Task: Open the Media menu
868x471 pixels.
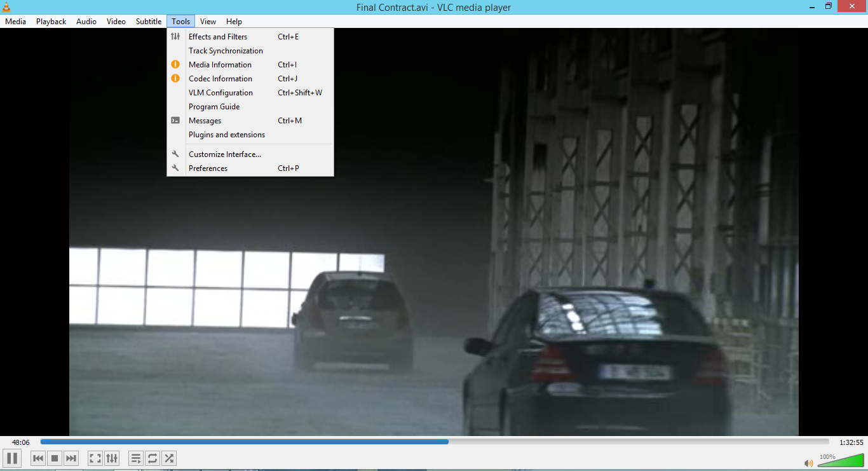Action: tap(16, 22)
